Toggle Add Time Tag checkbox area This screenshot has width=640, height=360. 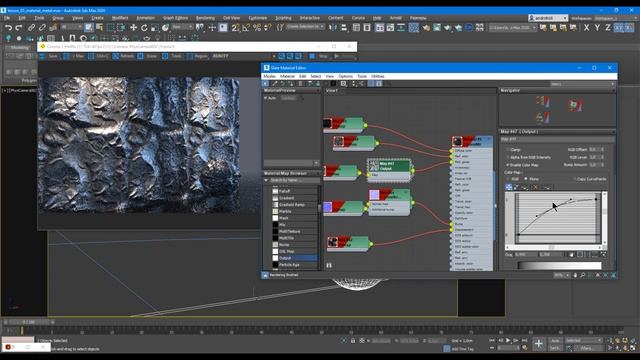click(458, 349)
